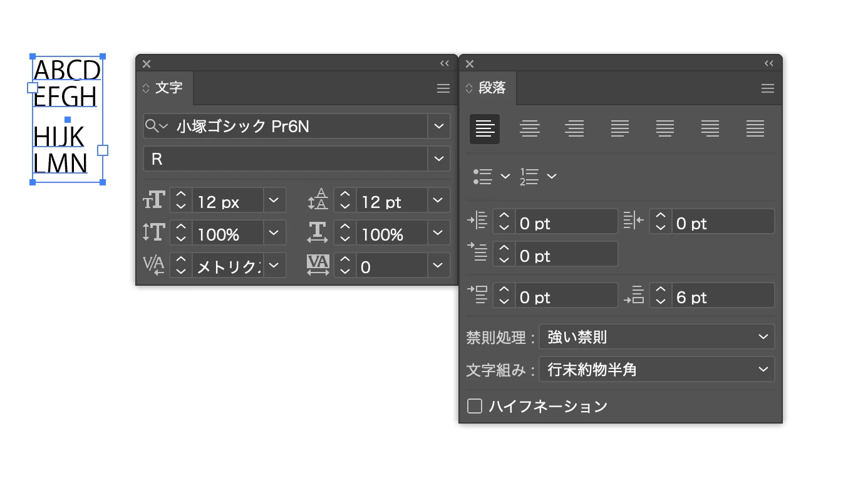Click the horizontal scale icon
The width and height of the screenshot is (868, 500).
click(318, 232)
